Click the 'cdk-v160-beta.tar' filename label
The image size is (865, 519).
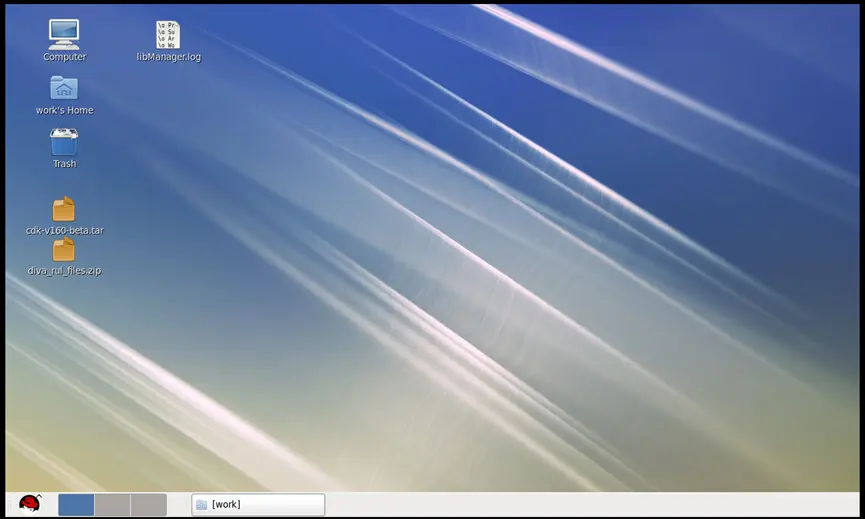pos(65,231)
